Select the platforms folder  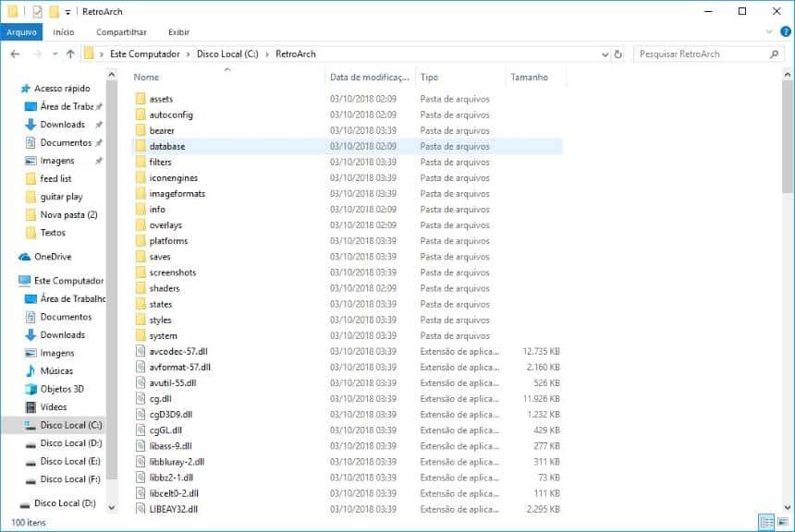pos(168,241)
